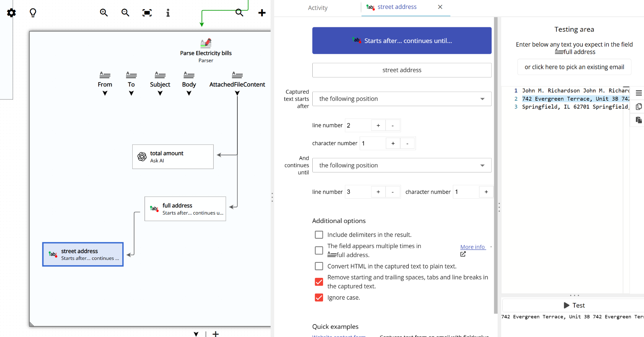The image size is (644, 337).
Task: Zoom out on the workflow canvas
Action: pyautogui.click(x=125, y=13)
